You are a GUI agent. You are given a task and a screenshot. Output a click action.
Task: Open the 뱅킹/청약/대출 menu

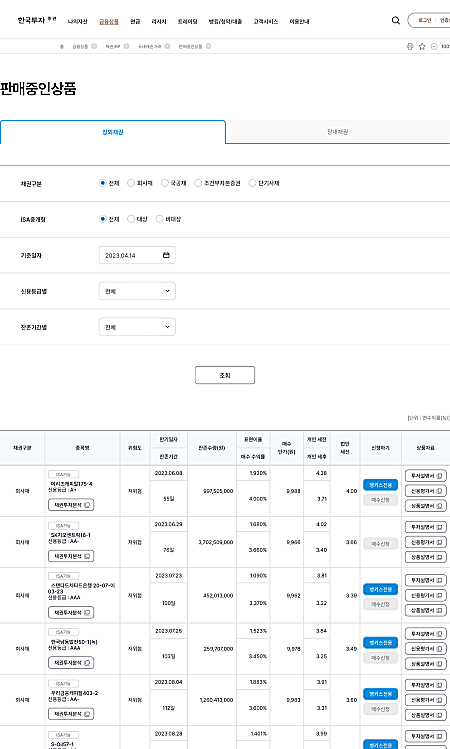click(225, 21)
